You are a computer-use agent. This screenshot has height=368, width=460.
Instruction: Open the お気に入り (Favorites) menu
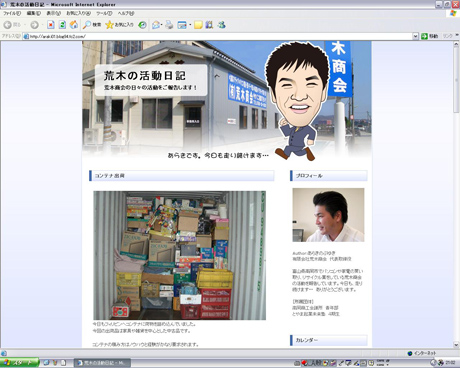(x=78, y=13)
